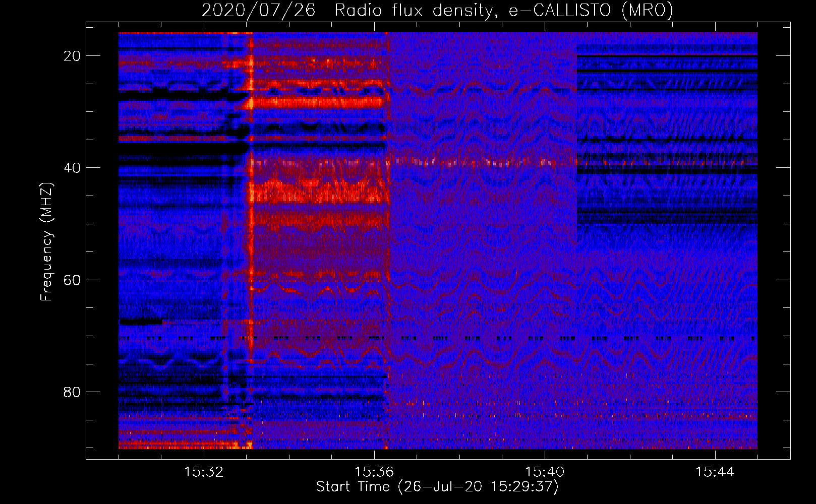Screen dimensions: 816x504
Task: Click the '60' frequency axis label
Action: [72, 280]
